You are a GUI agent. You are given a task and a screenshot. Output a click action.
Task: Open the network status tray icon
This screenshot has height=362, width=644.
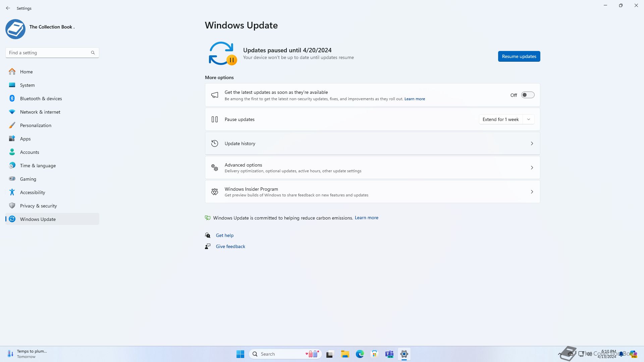(581, 354)
